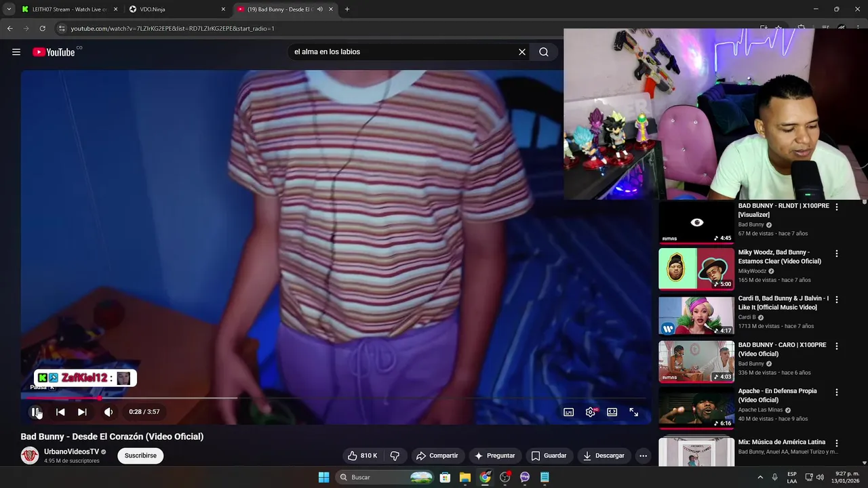Click the taskbar Buscar search box

pyautogui.click(x=384, y=477)
